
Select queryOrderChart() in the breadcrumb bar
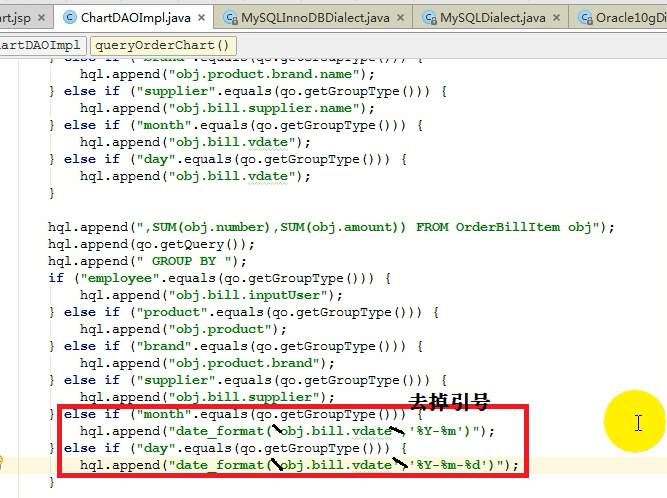163,45
